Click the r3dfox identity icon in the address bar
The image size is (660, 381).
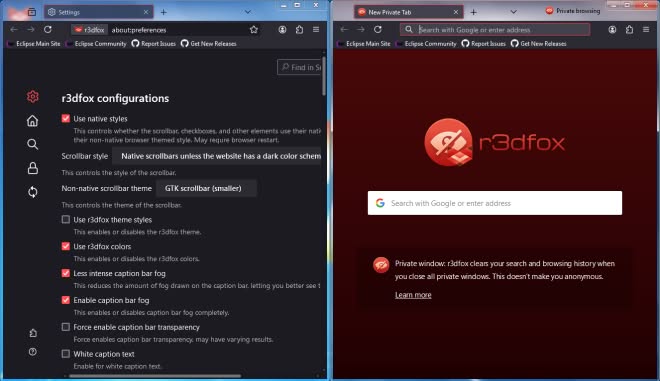[x=89, y=30]
